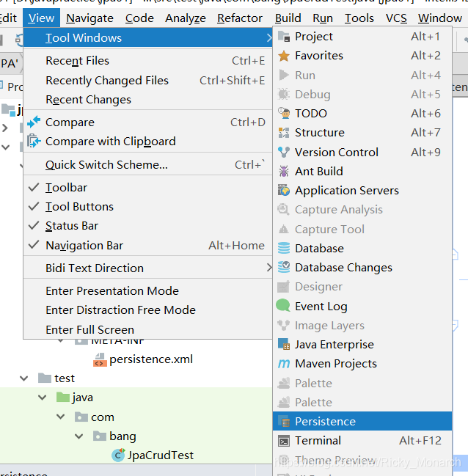Click the Maven Projects m icon

click(x=284, y=363)
